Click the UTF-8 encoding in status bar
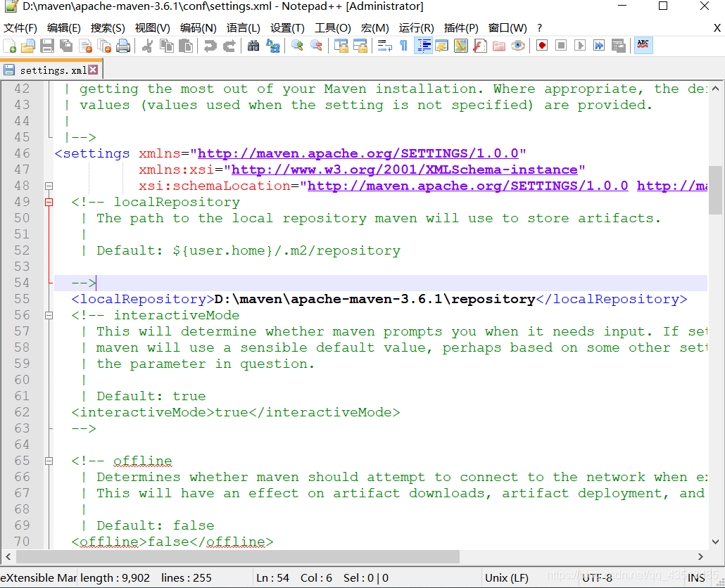 click(597, 578)
